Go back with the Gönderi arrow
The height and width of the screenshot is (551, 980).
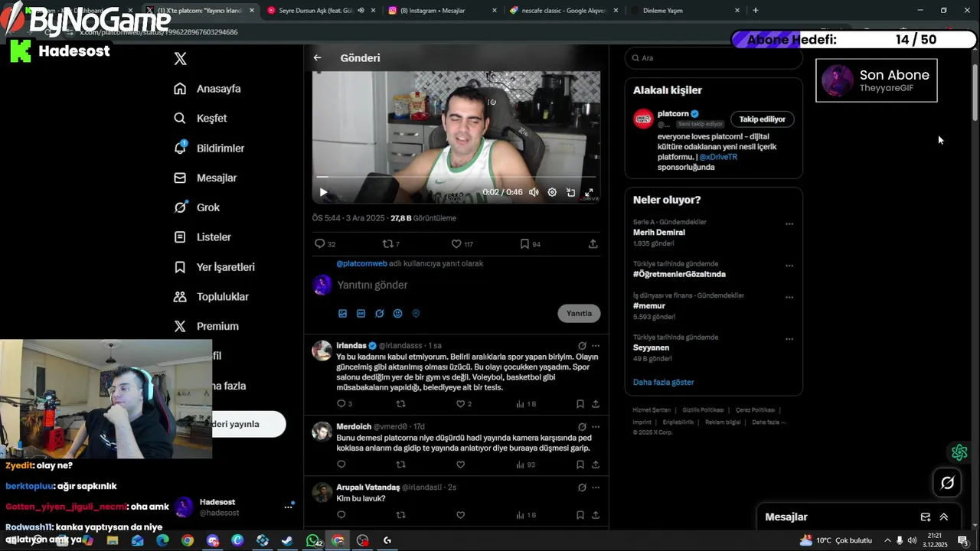coord(317,57)
